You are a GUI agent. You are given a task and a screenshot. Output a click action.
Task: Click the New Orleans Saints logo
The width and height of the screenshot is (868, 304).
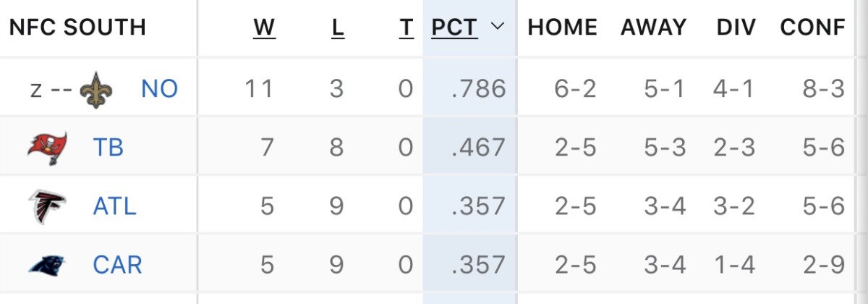coord(96,89)
